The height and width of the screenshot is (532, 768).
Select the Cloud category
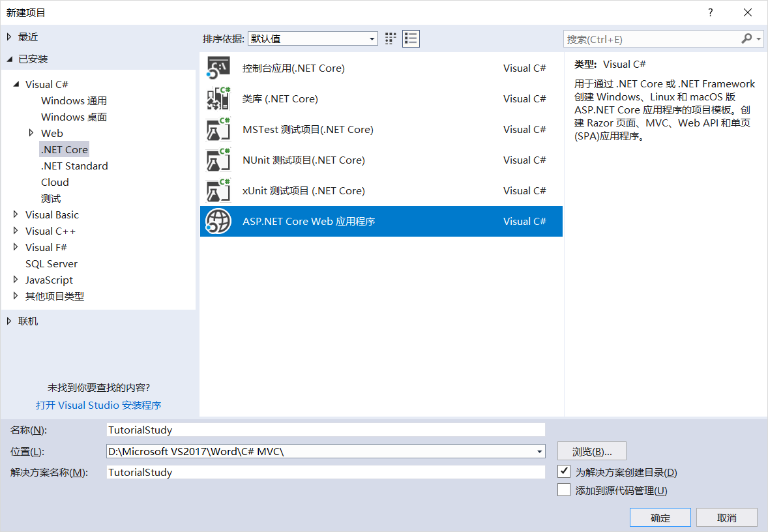[x=55, y=183]
